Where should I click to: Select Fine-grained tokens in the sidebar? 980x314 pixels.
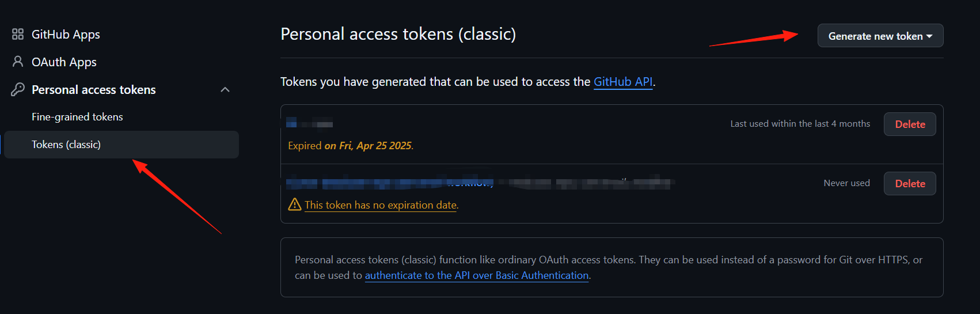coord(77,117)
